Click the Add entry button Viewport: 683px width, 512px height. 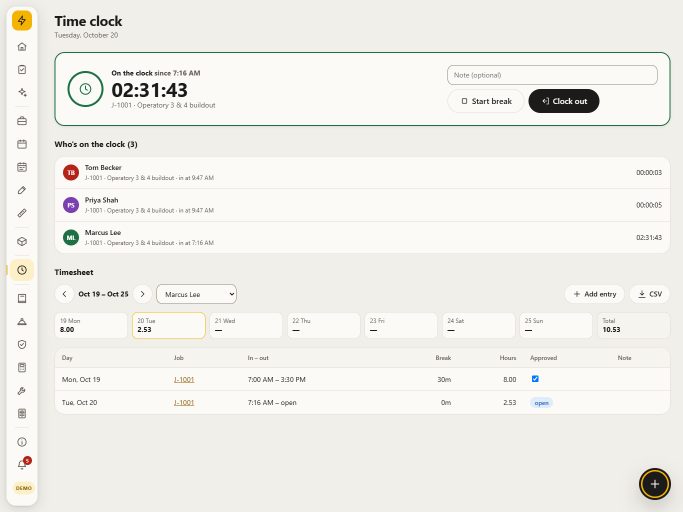click(595, 294)
